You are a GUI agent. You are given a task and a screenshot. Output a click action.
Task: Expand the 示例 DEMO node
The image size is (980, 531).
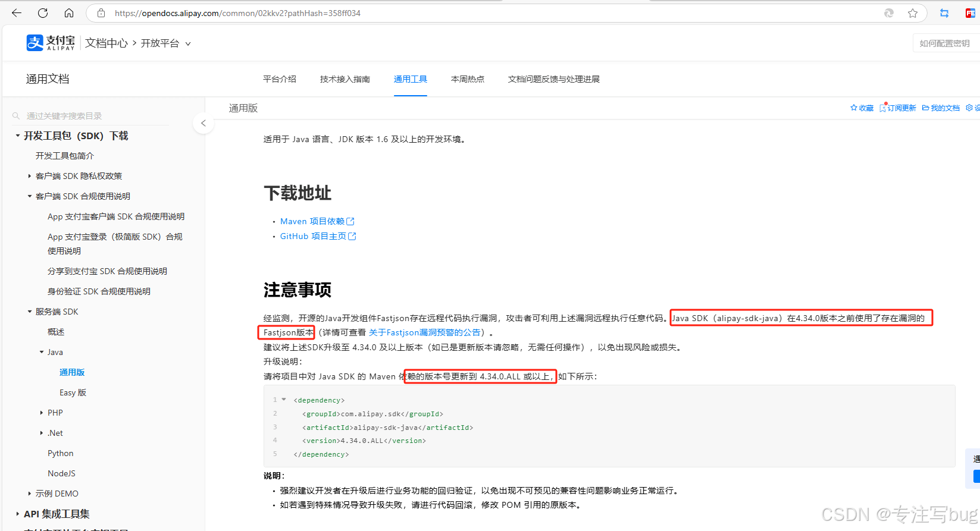pyautogui.click(x=30, y=494)
